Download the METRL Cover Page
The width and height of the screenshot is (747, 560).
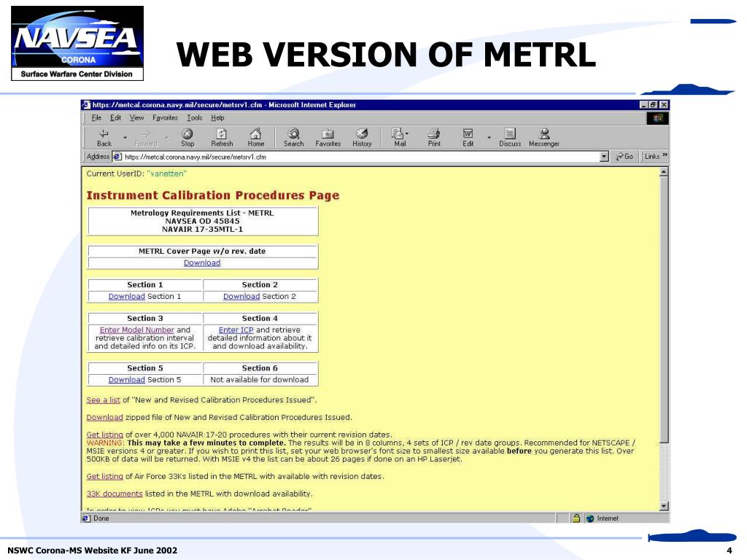[x=202, y=262]
